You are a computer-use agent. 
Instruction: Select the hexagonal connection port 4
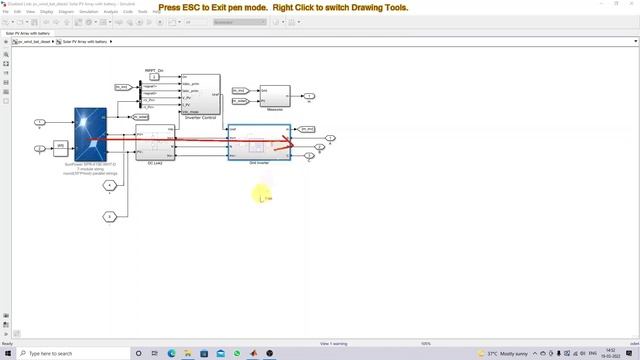click(x=109, y=186)
